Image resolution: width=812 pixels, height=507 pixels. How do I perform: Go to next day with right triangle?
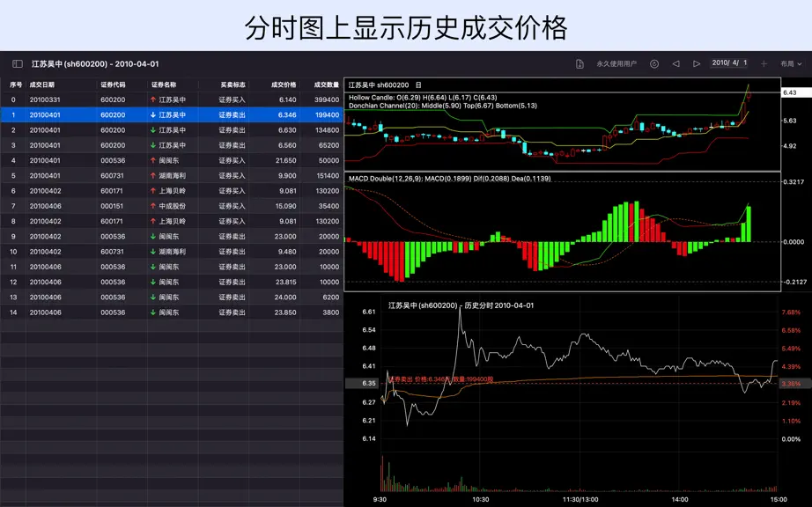click(697, 63)
